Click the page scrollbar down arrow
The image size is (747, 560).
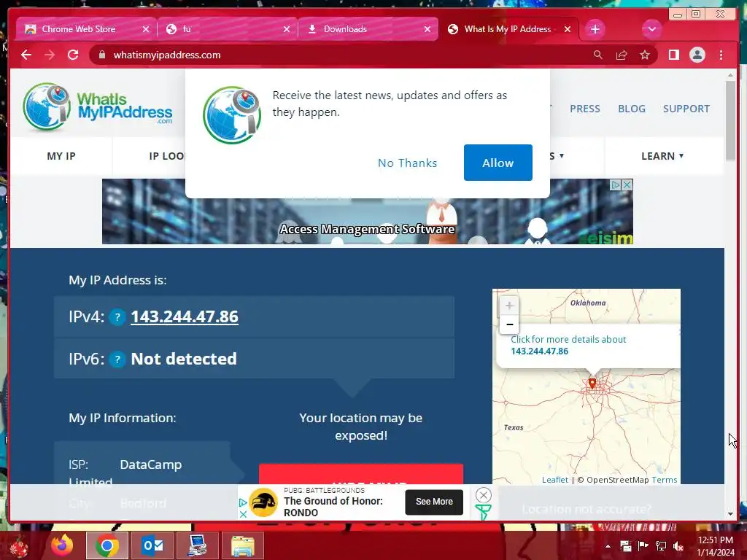(x=730, y=514)
